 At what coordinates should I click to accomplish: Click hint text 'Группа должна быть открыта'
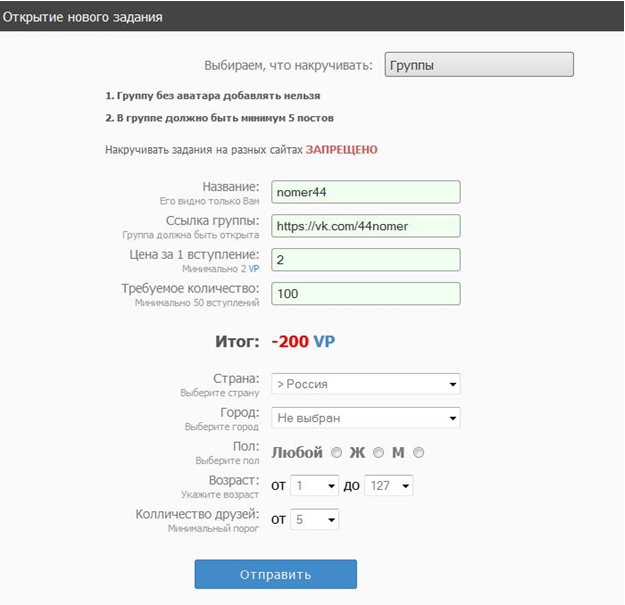[191, 235]
